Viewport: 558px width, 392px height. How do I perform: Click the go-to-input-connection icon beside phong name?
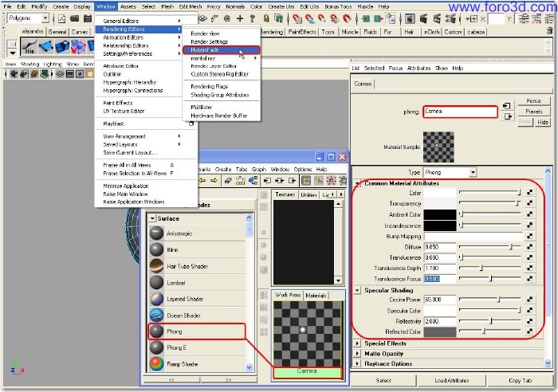[507, 106]
